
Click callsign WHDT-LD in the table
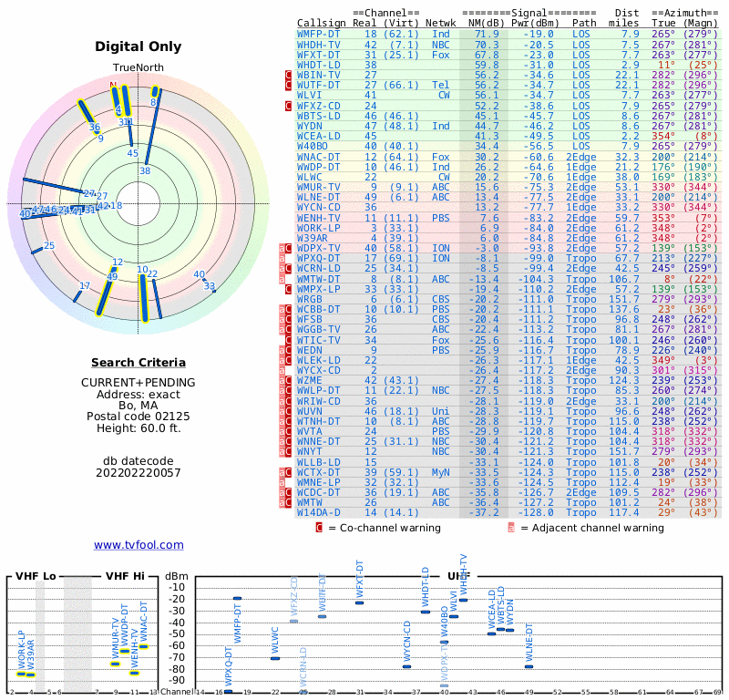click(318, 65)
